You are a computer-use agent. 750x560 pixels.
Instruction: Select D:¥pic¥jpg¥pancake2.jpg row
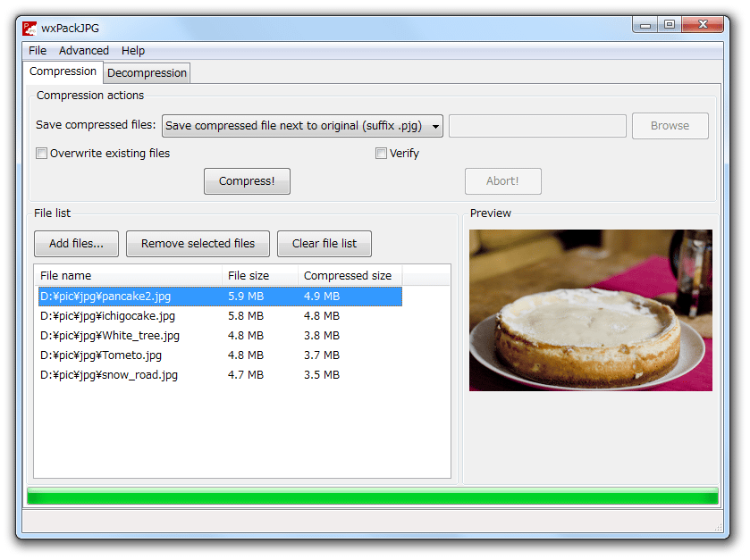point(220,297)
